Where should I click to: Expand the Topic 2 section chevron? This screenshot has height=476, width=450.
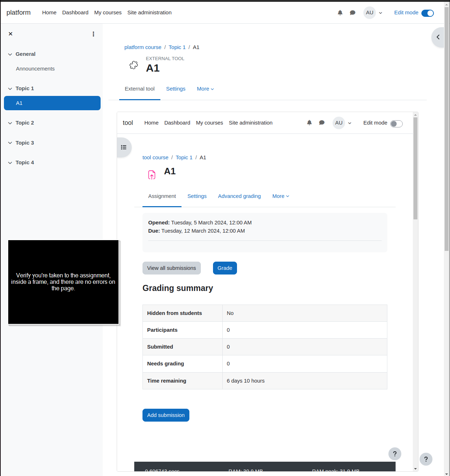coord(10,123)
